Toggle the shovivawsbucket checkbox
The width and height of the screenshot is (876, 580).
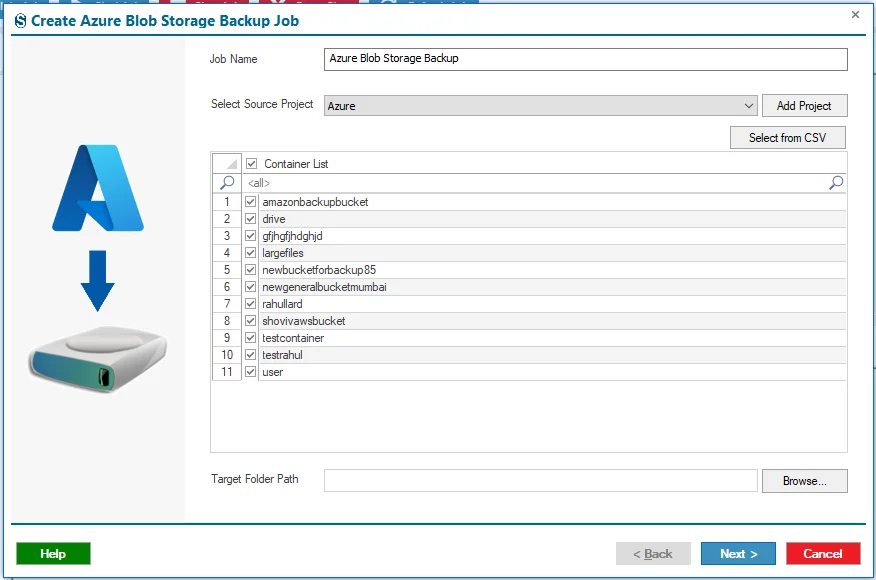251,321
